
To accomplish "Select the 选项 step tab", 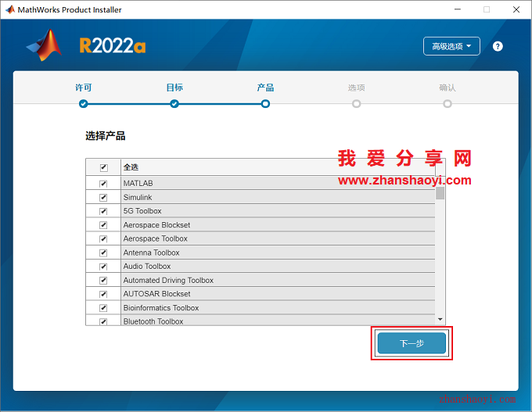I will (x=356, y=88).
